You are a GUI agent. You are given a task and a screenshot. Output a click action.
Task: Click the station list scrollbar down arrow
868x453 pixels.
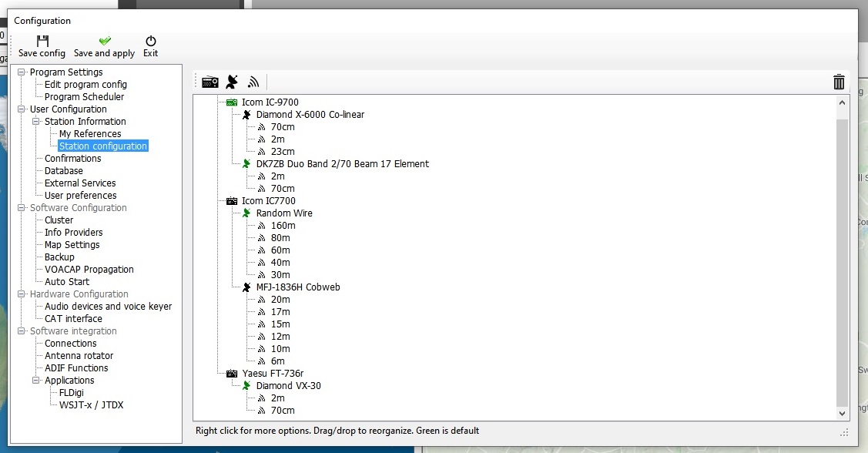coord(842,413)
